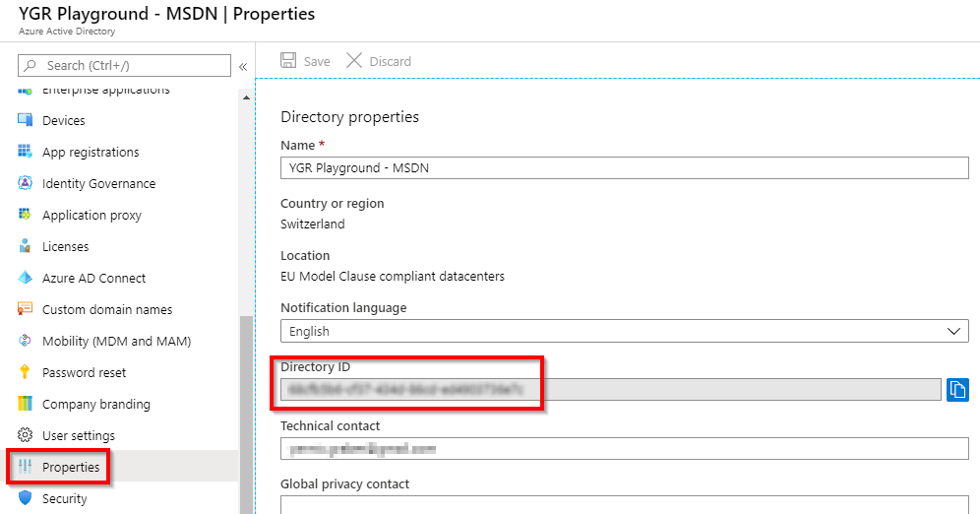Go to Identity Governance

(x=98, y=184)
